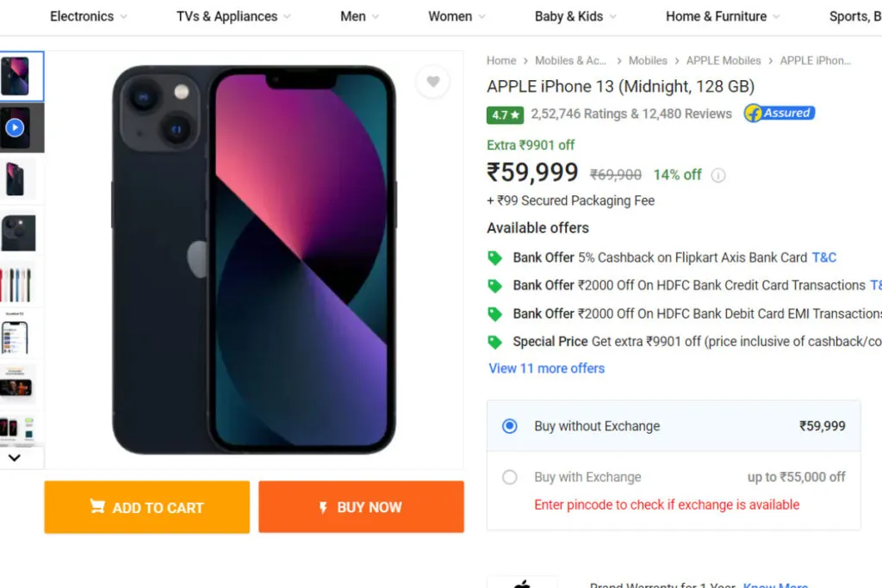Image resolution: width=882 pixels, height=588 pixels.
Task: Open the Women category menu
Action: [457, 17]
